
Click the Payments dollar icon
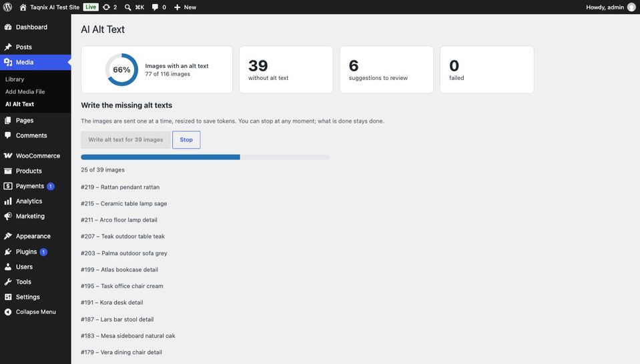pyautogui.click(x=8, y=186)
